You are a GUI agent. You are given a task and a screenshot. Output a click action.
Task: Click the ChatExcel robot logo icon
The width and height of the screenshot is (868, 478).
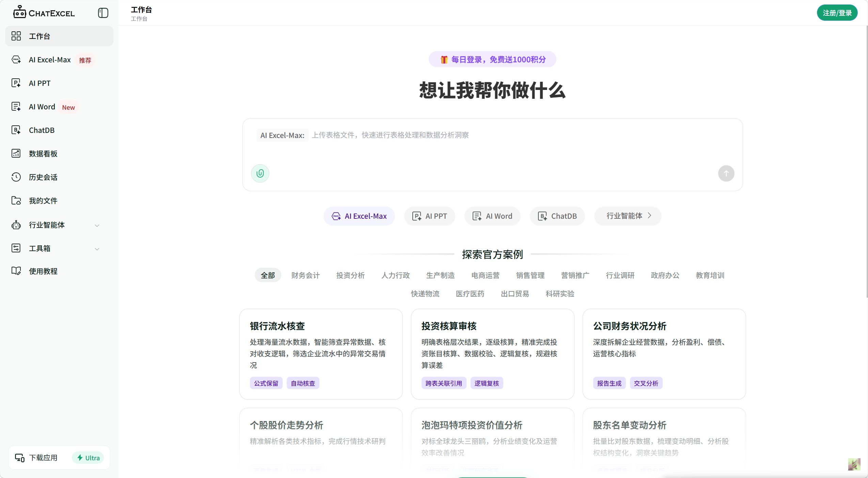(x=19, y=12)
